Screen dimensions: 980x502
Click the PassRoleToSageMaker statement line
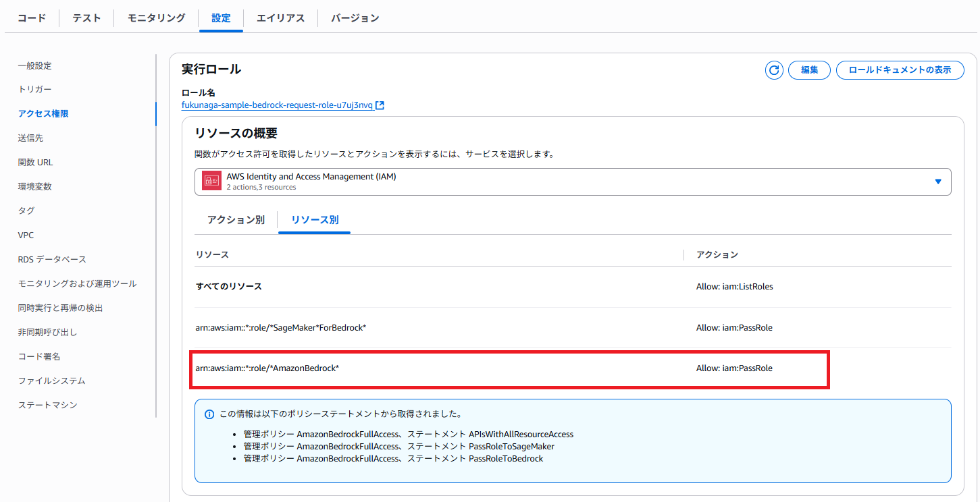point(399,447)
